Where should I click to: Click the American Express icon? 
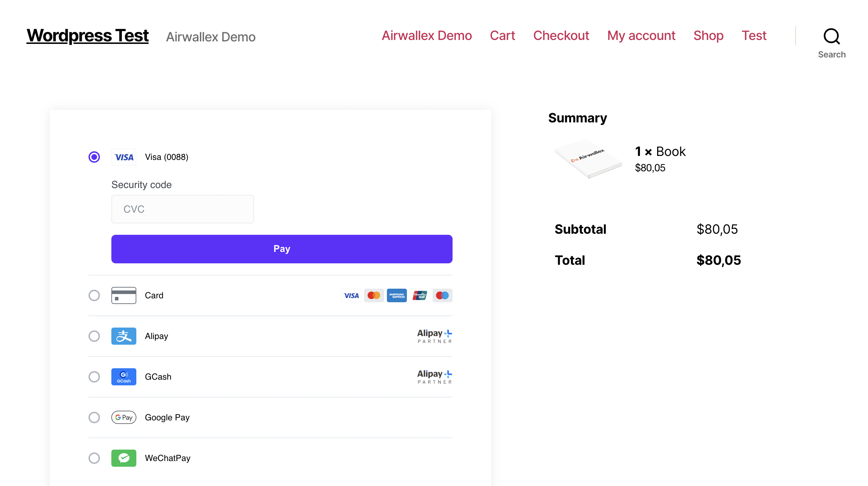(x=397, y=295)
